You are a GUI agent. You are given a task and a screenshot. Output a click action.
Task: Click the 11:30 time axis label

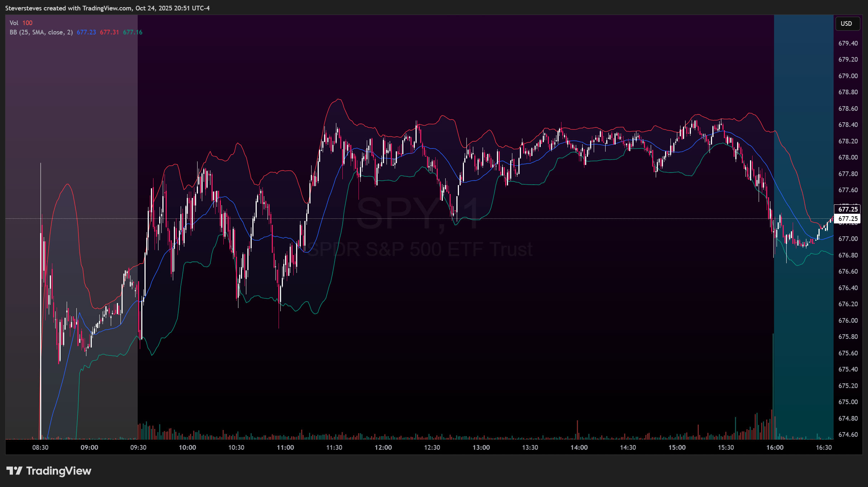point(334,447)
